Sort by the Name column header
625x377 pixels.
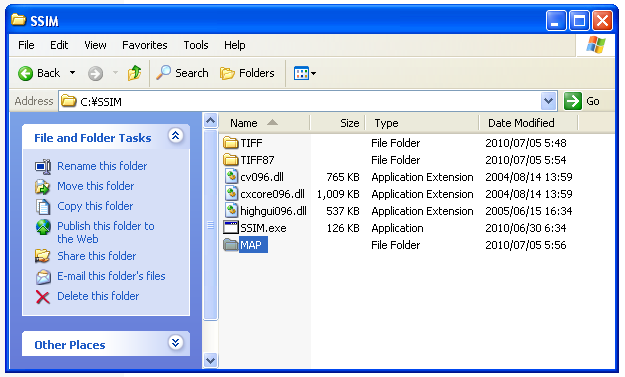pyautogui.click(x=264, y=123)
